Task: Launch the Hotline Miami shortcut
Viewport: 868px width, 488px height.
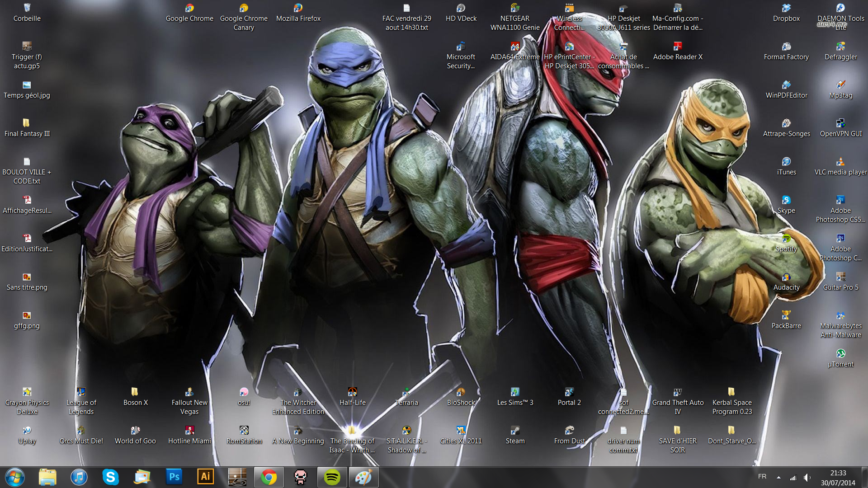Action: [x=189, y=435]
